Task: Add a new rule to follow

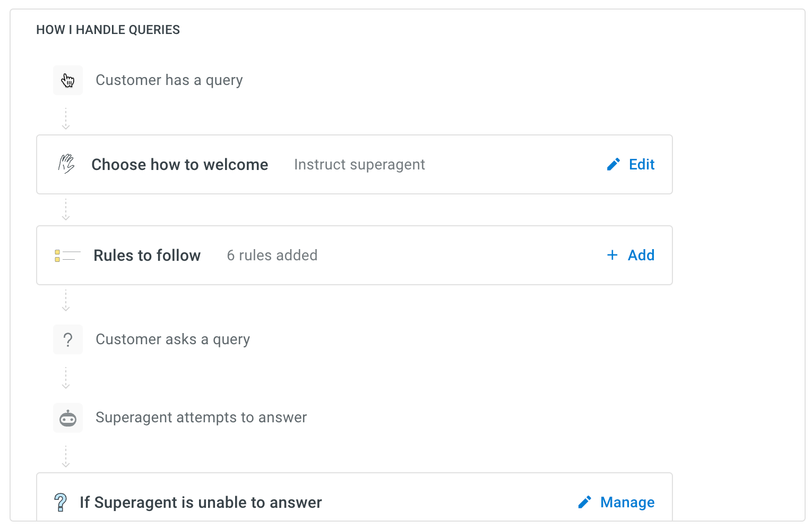Action: click(x=630, y=255)
